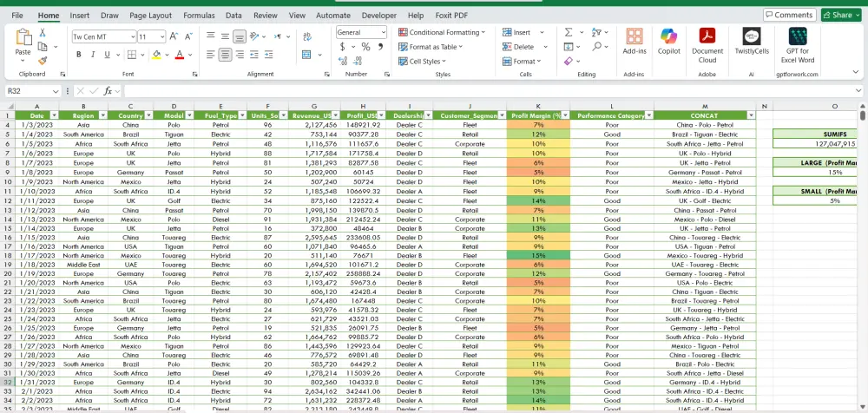This screenshot has width=868, height=413.
Task: Expand the formula bar
Action: [858, 91]
